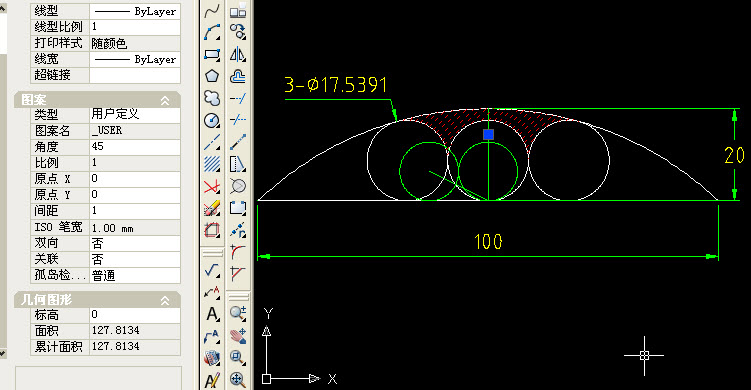Open the 类型 用户定义 value field
The width and height of the screenshot is (751, 390).
(x=135, y=114)
